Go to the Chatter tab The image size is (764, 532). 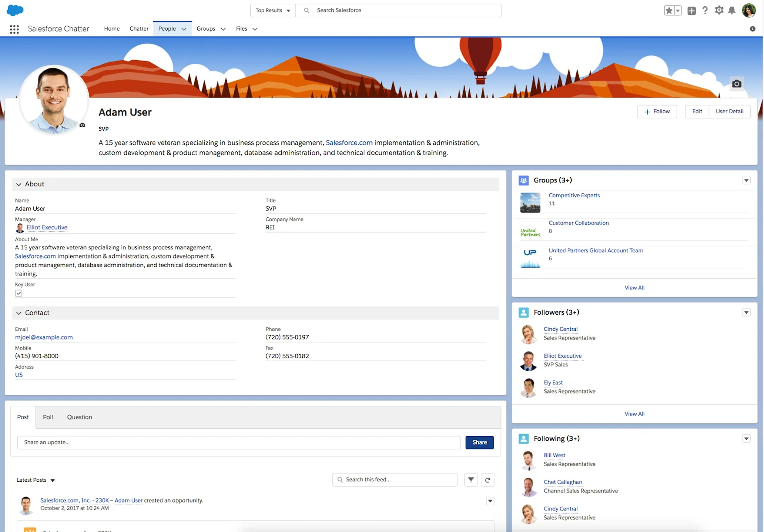tap(139, 29)
